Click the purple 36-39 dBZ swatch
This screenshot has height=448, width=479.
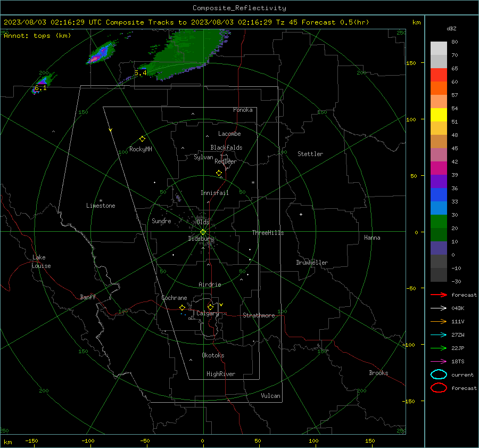pos(439,181)
